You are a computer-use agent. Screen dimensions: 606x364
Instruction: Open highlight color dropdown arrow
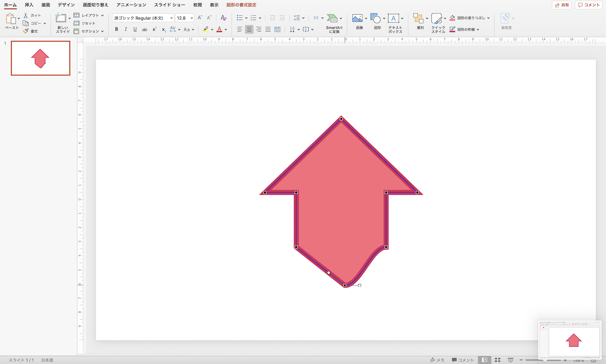[x=212, y=29]
